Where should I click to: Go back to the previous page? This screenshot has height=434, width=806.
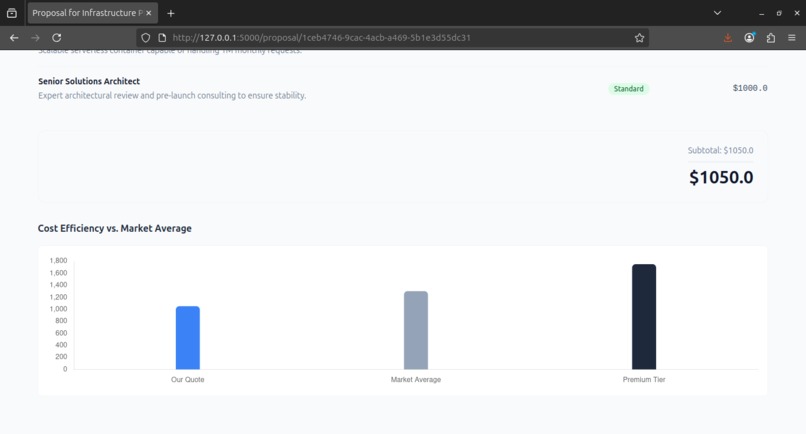click(x=14, y=38)
